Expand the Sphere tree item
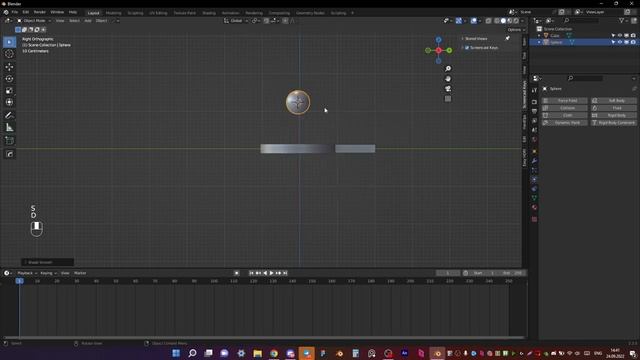 (x=539, y=42)
